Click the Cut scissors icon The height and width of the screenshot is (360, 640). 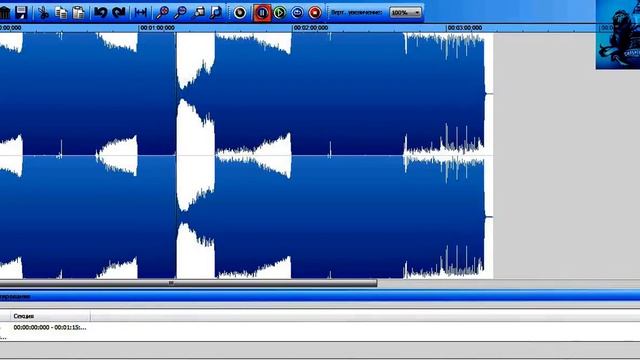point(43,13)
